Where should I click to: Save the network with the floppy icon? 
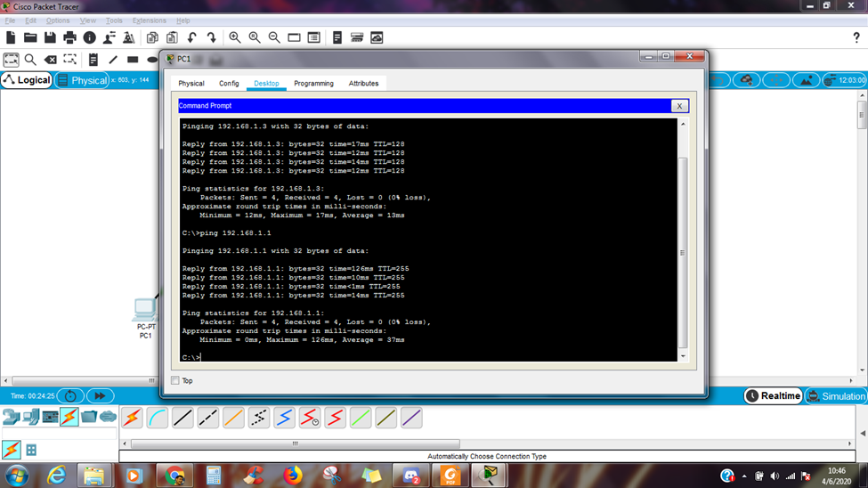pyautogui.click(x=50, y=37)
